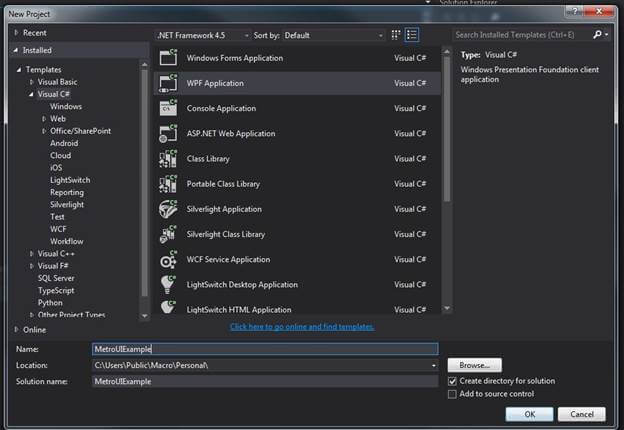Select the WPF Application template icon
This screenshot has height=430, width=624.
pyautogui.click(x=168, y=83)
